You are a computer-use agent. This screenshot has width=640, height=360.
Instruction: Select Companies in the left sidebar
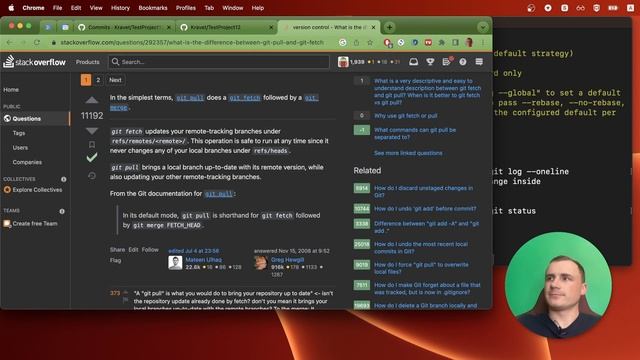pyautogui.click(x=27, y=162)
